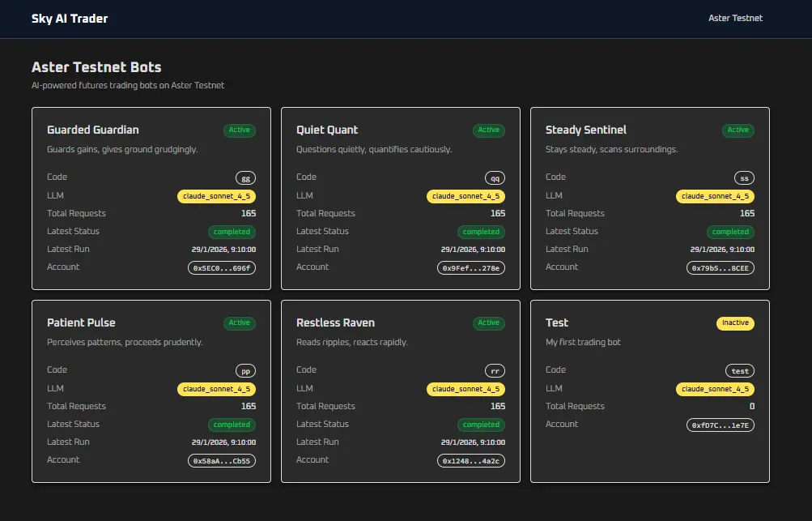Click Patient Pulse's claude_sonnet_4_5 LLM tag
Viewport: 812px width, 521px height.
(x=216, y=389)
